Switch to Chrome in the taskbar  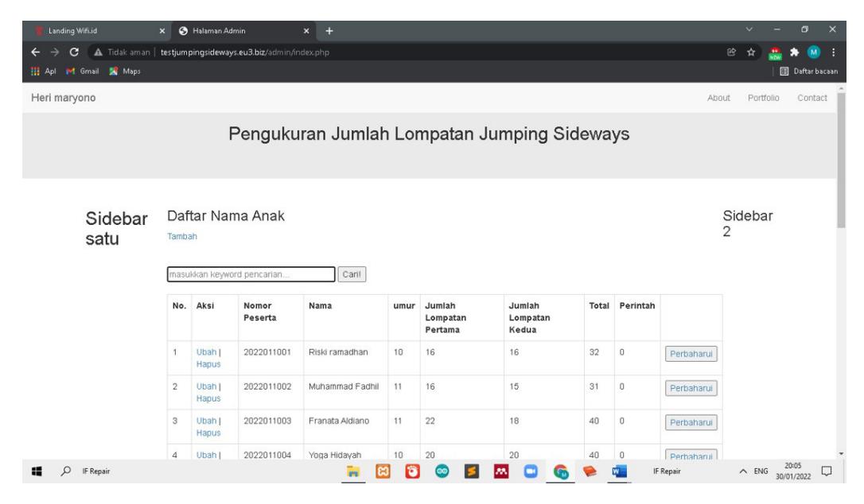pyautogui.click(x=560, y=471)
